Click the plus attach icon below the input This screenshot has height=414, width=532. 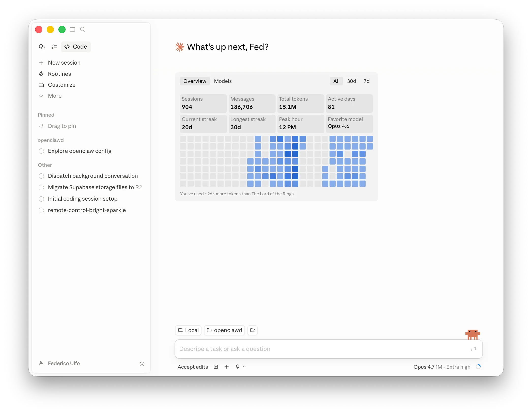[227, 367]
